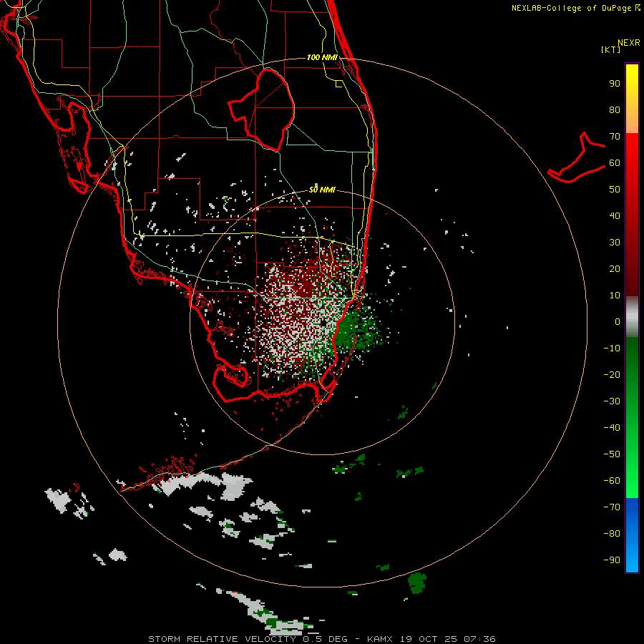
Task: Select the -80 value on the velocity scale
Action: 612,534
